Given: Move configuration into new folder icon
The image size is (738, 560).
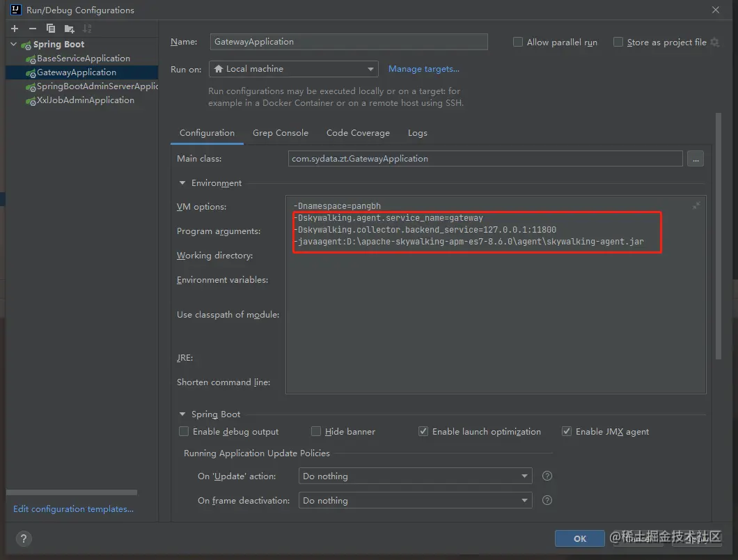Looking at the screenshot, I should 69,29.
